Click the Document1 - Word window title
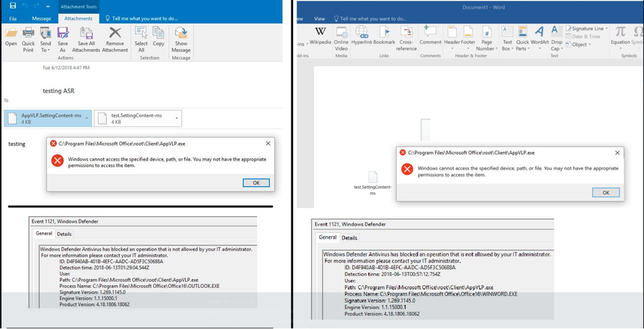Viewport: 644px width, 329px height. (x=483, y=7)
